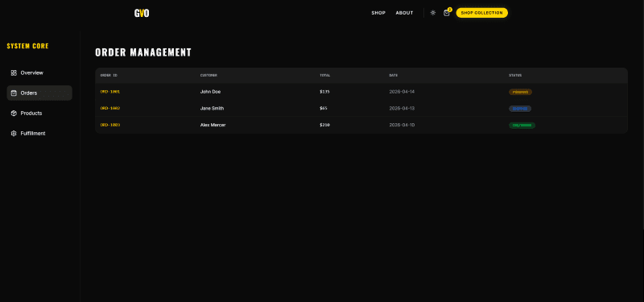Click the Shop Collection button
The height and width of the screenshot is (302, 644).
click(481, 13)
